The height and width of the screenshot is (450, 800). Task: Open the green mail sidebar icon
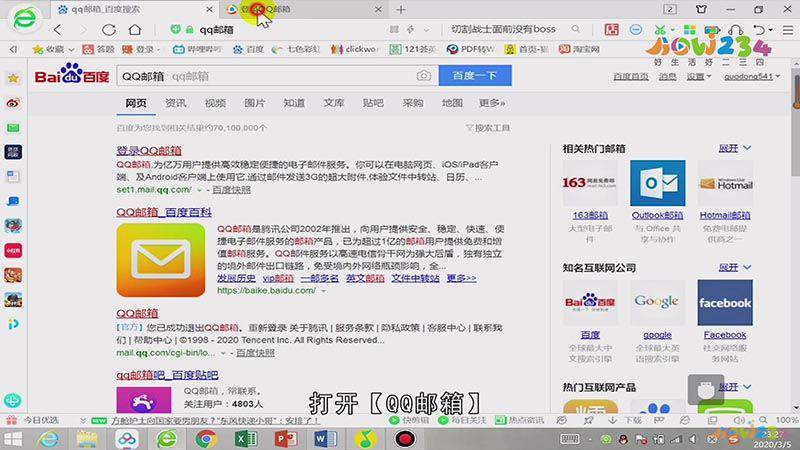[x=13, y=128]
